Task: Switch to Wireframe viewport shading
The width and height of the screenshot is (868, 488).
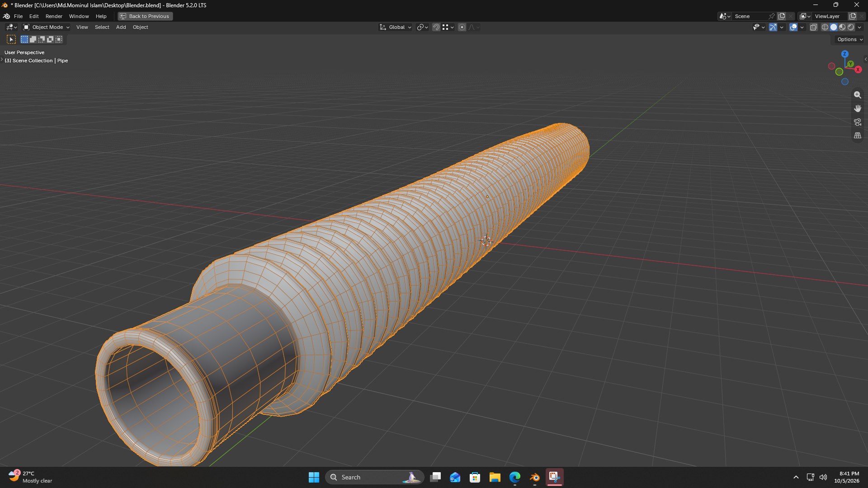Action: coord(825,27)
